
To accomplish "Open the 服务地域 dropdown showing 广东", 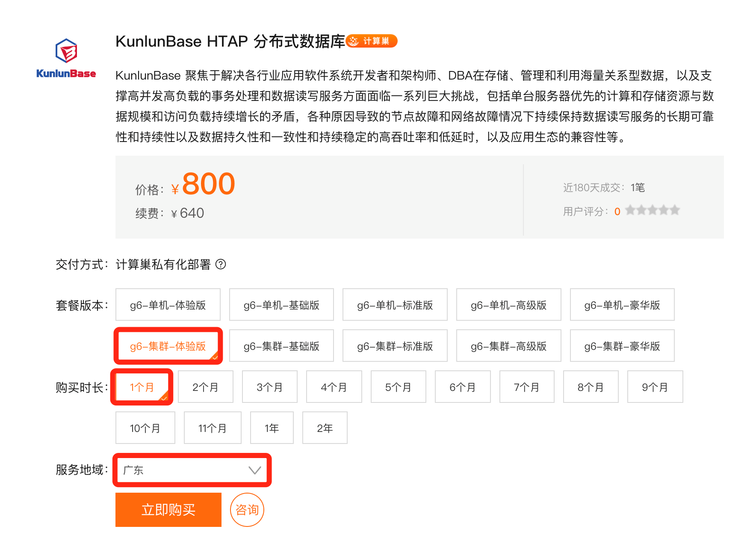I will pos(192,470).
